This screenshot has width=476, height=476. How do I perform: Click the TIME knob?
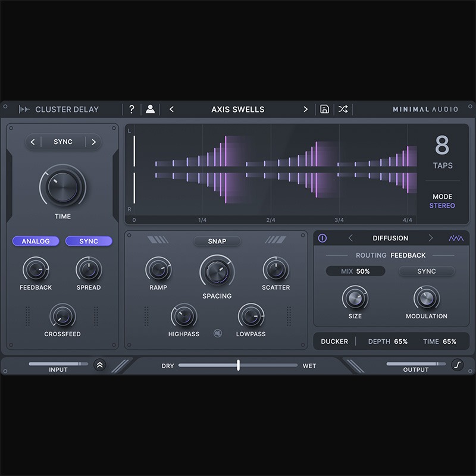[x=63, y=187]
